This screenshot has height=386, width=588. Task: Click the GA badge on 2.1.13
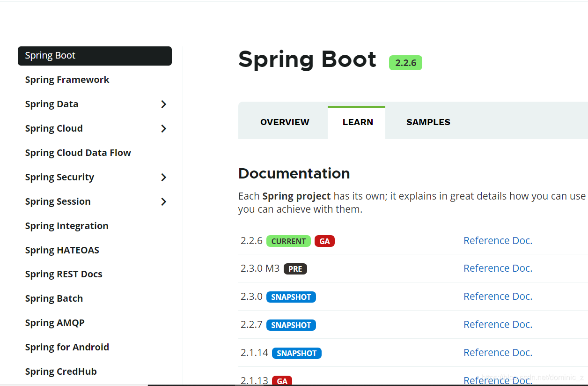(282, 381)
